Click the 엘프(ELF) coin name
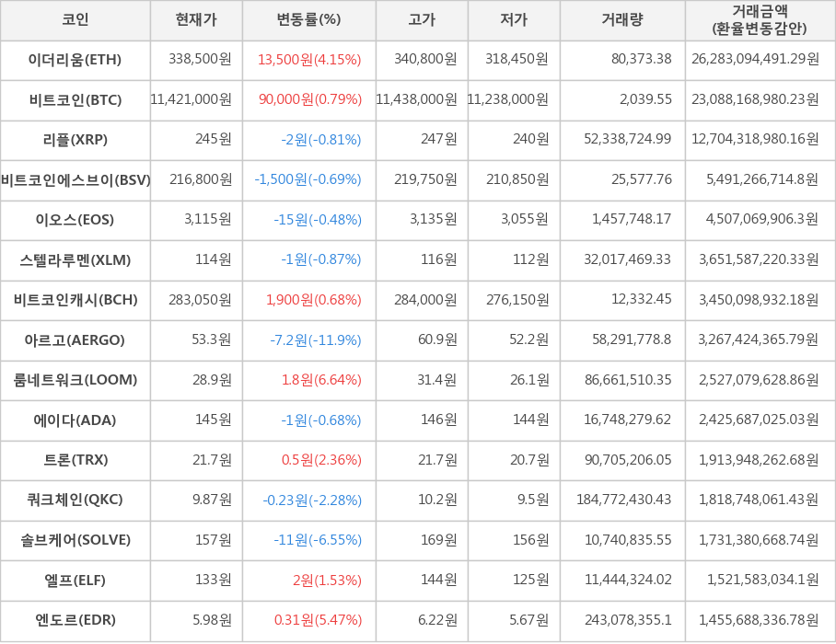 click(x=75, y=581)
